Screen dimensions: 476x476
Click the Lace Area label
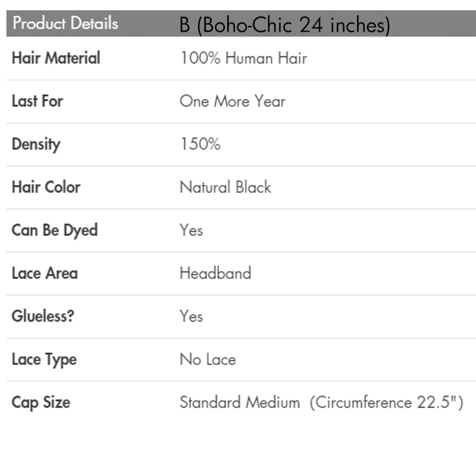click(45, 273)
